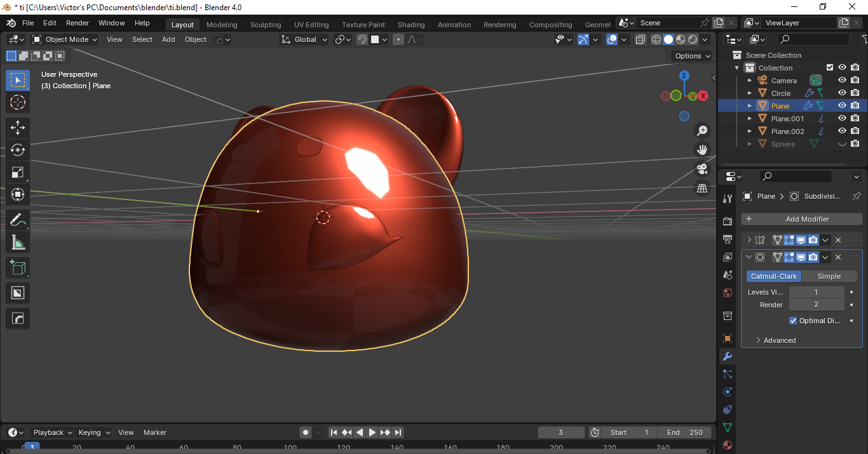Open the viewport Add menu
The height and width of the screenshot is (454, 868).
click(x=168, y=39)
